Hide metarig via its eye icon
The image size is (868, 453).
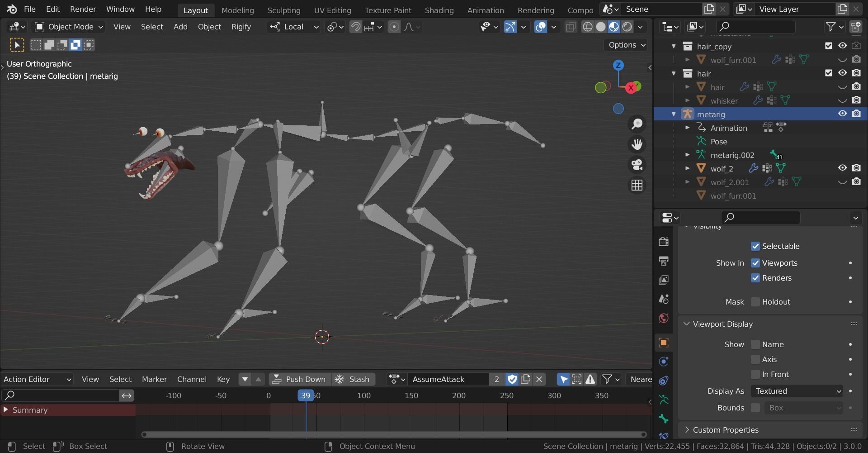click(x=842, y=114)
